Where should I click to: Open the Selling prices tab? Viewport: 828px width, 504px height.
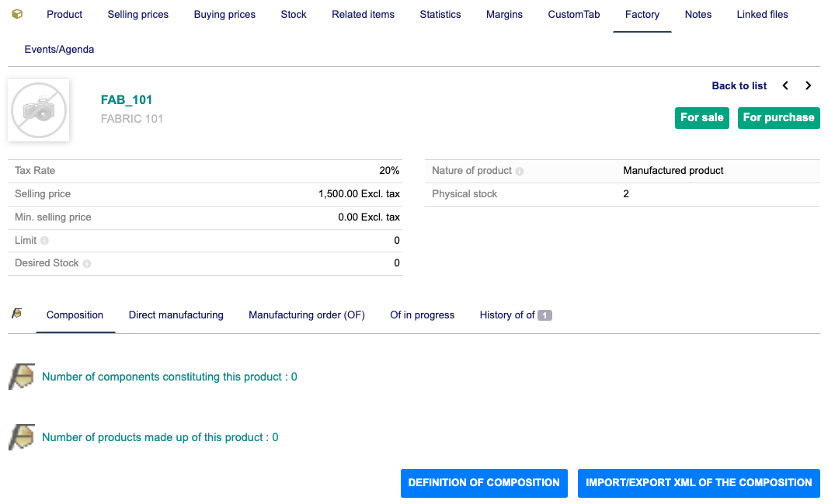(x=138, y=15)
